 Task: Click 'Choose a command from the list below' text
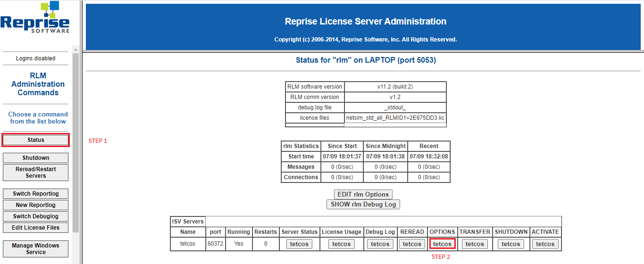point(38,118)
